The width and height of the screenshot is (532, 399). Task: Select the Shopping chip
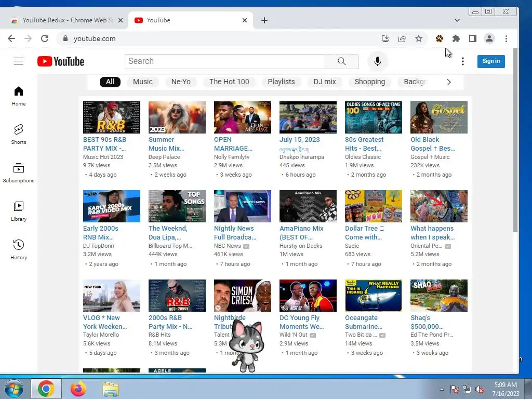370,82
